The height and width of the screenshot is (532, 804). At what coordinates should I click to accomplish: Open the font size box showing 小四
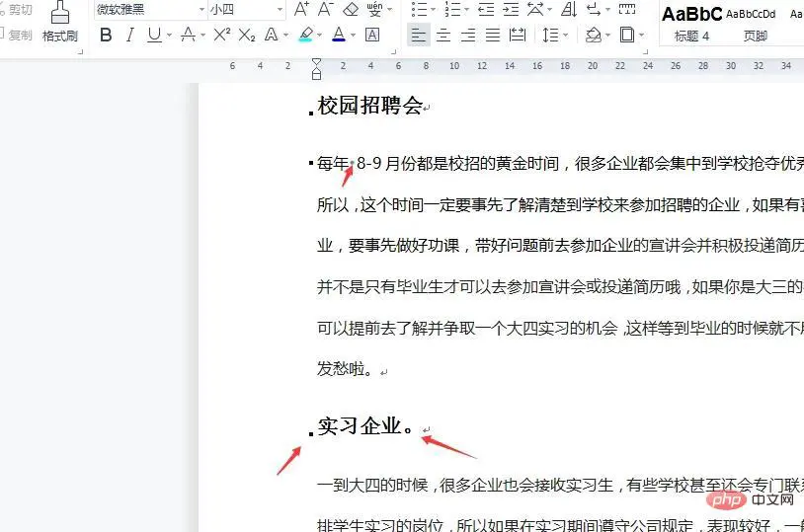247,9
